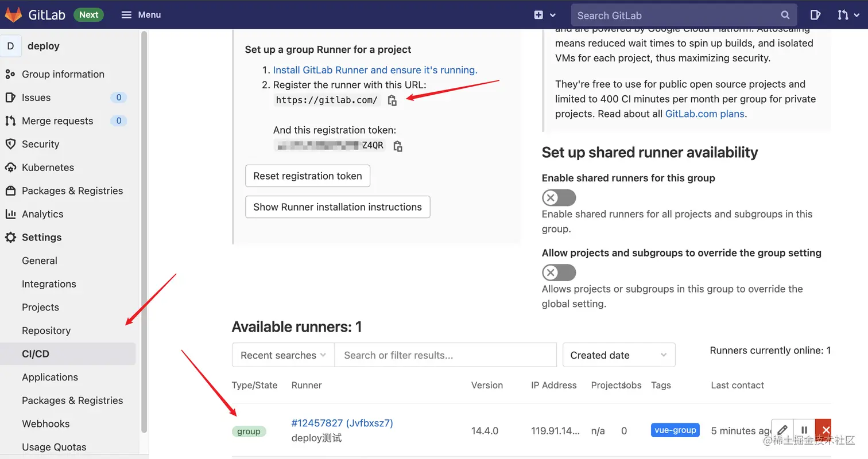Select CI/CD settings item
868x459 pixels.
[x=68, y=354]
